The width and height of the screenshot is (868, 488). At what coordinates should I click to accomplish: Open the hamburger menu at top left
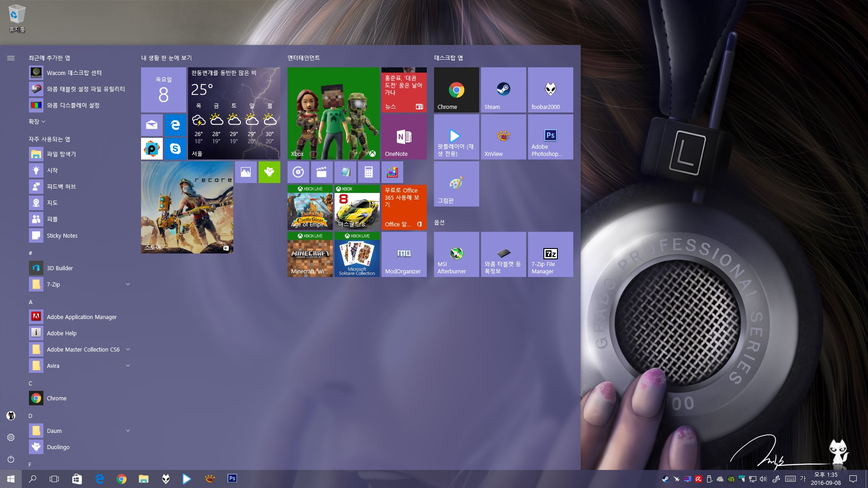pos(11,58)
